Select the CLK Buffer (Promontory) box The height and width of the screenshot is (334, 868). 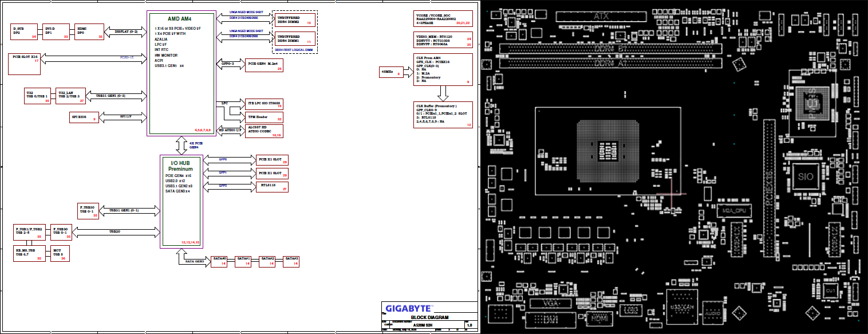(443, 115)
